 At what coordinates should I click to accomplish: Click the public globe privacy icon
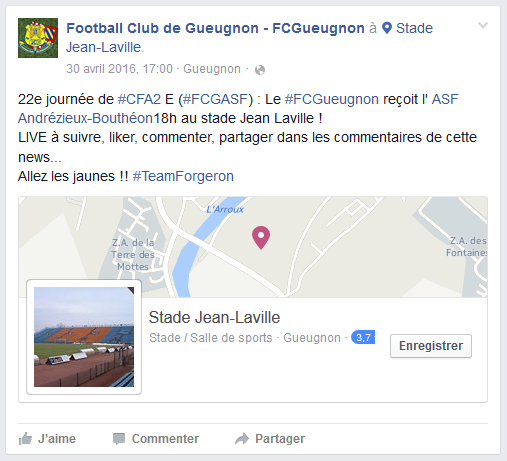pyautogui.click(x=260, y=70)
